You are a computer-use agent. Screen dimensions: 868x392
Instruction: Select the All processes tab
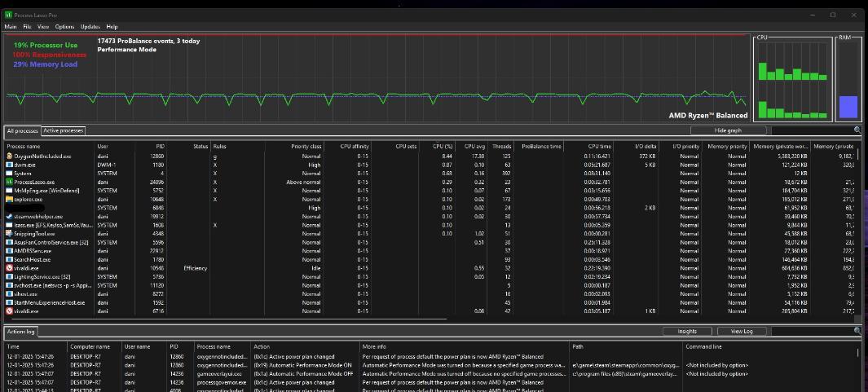[x=22, y=130]
